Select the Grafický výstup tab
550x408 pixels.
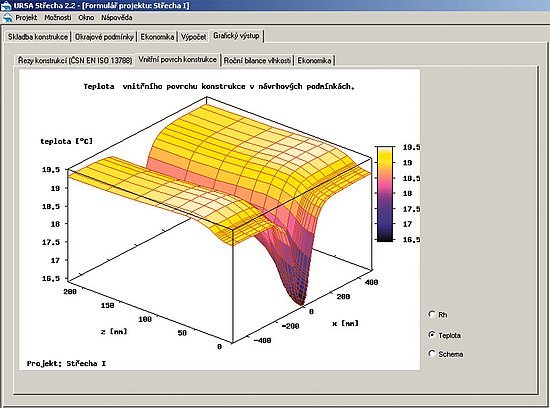[236, 36]
